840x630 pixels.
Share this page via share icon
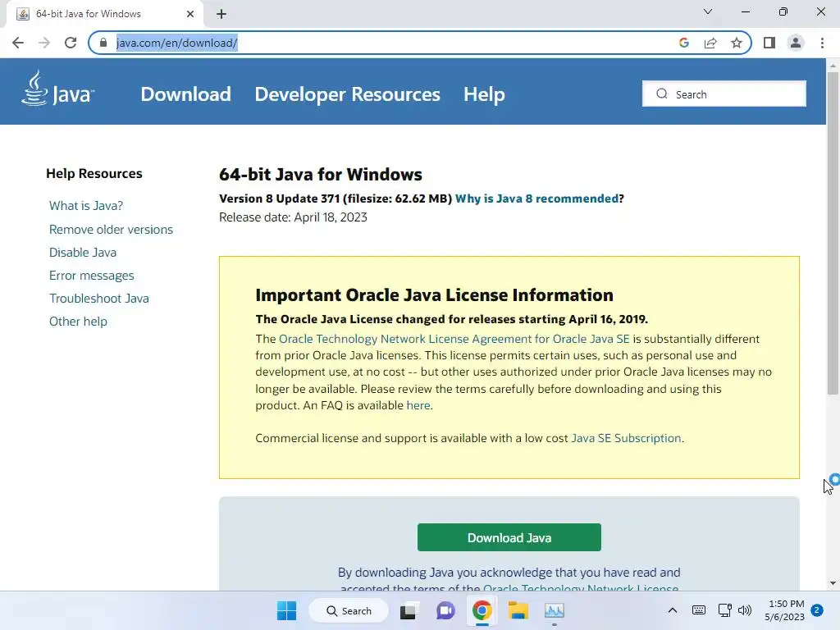pyautogui.click(x=710, y=43)
